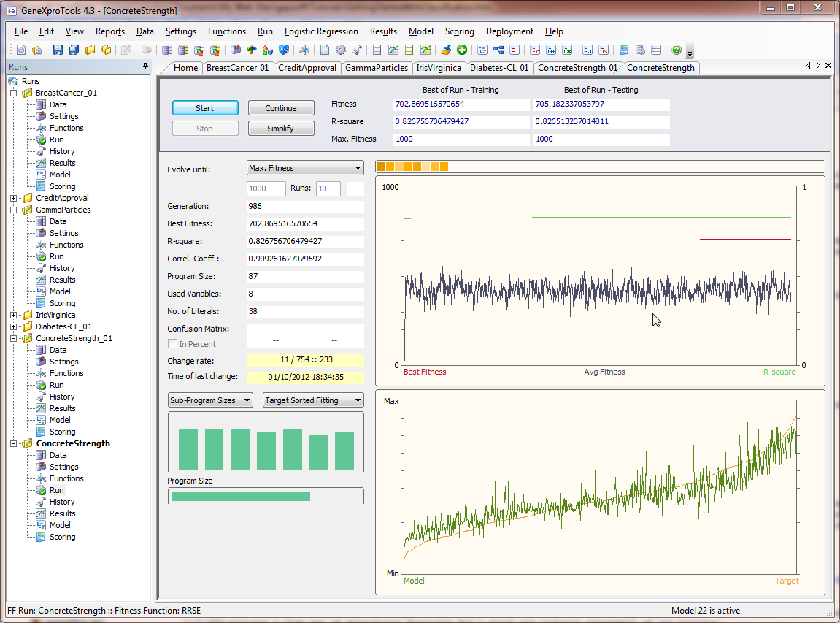Click the blue dice toolbar icon
The height and width of the screenshot is (623, 840).
(284, 50)
